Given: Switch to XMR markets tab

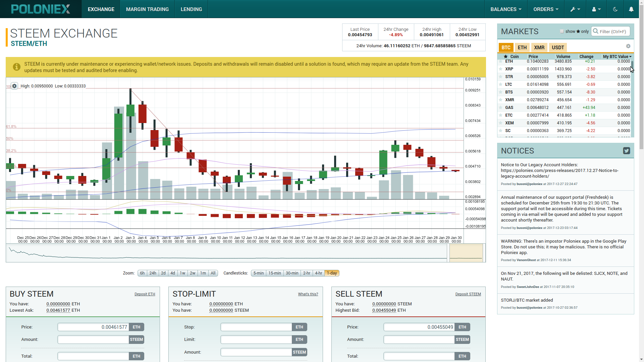Looking at the screenshot, I should (539, 48).
